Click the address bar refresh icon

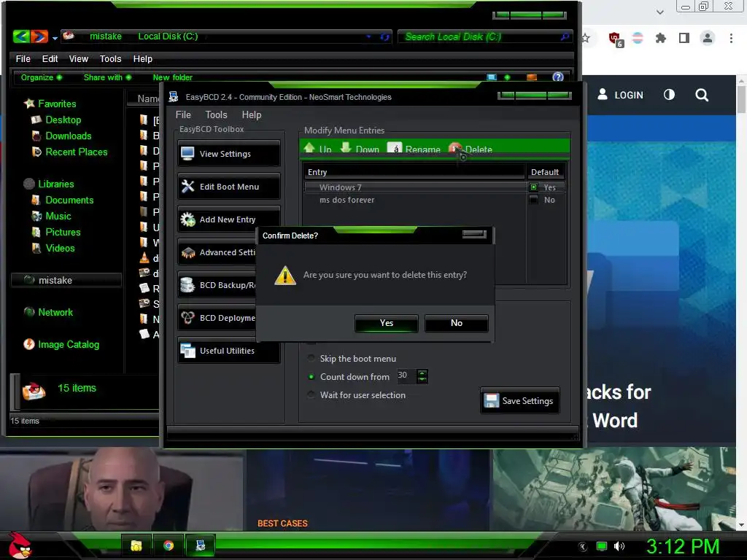tap(384, 36)
